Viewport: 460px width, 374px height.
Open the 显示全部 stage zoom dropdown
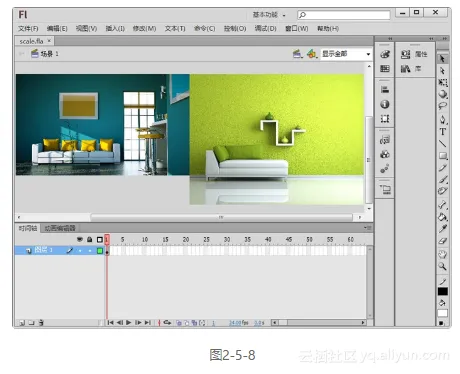346,54
